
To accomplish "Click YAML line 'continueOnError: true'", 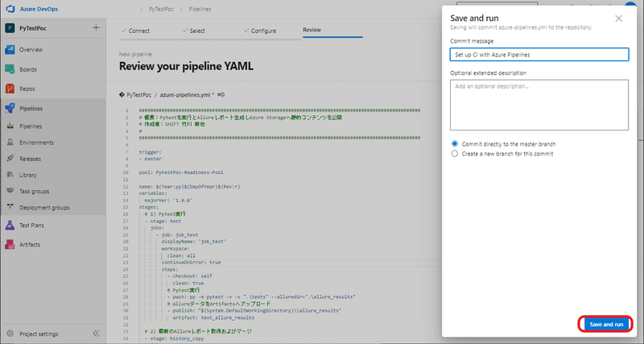I will click(191, 262).
